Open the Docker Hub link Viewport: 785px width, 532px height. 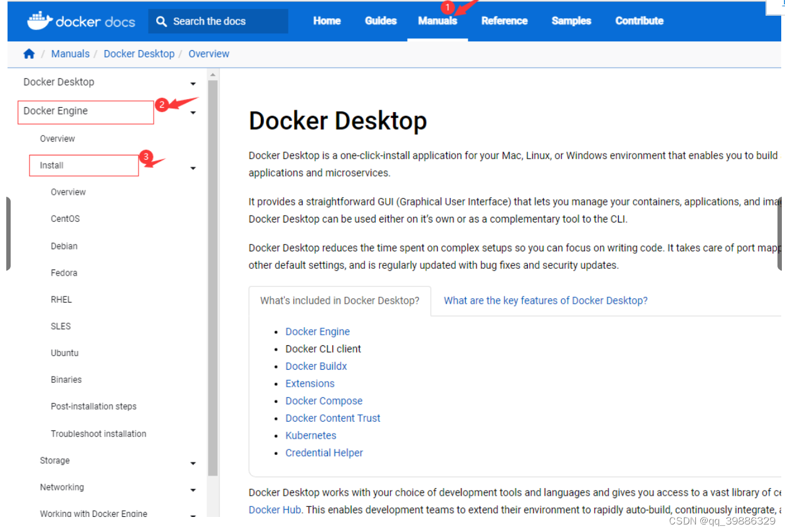[275, 510]
